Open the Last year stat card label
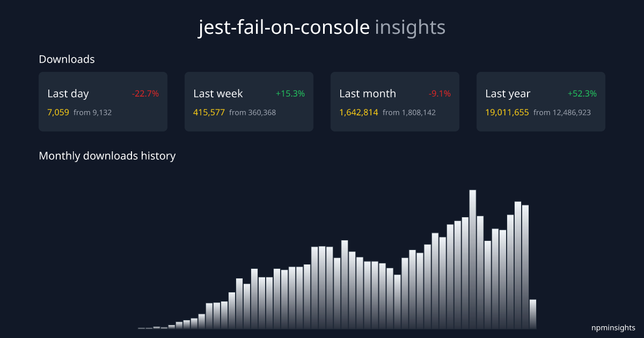Screen dimensions: 644x338 (x=508, y=94)
